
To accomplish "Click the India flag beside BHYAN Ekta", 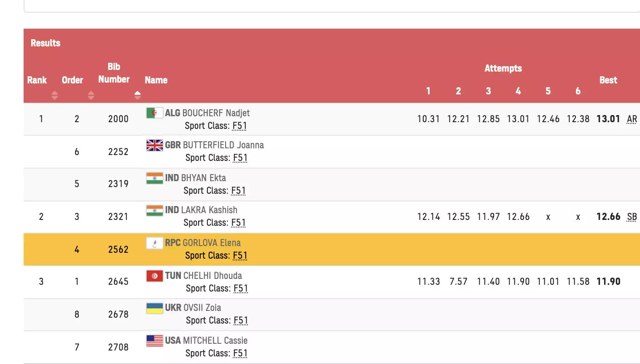I will 154,178.
